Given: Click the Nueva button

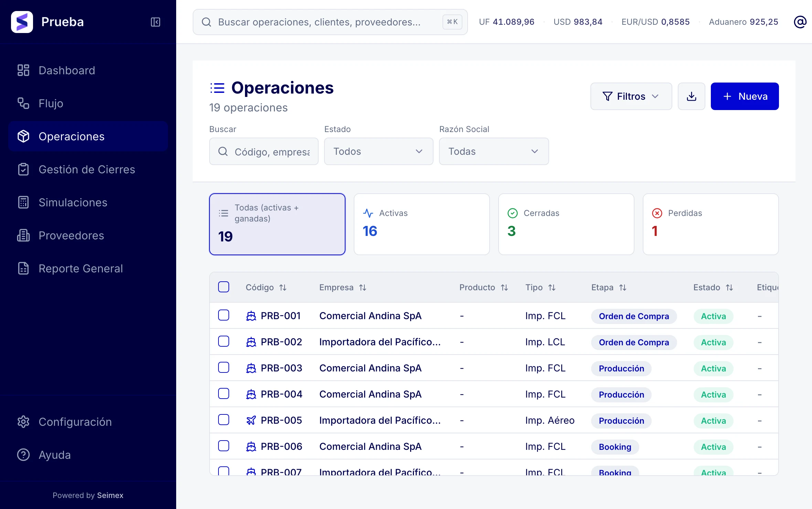Looking at the screenshot, I should point(745,96).
